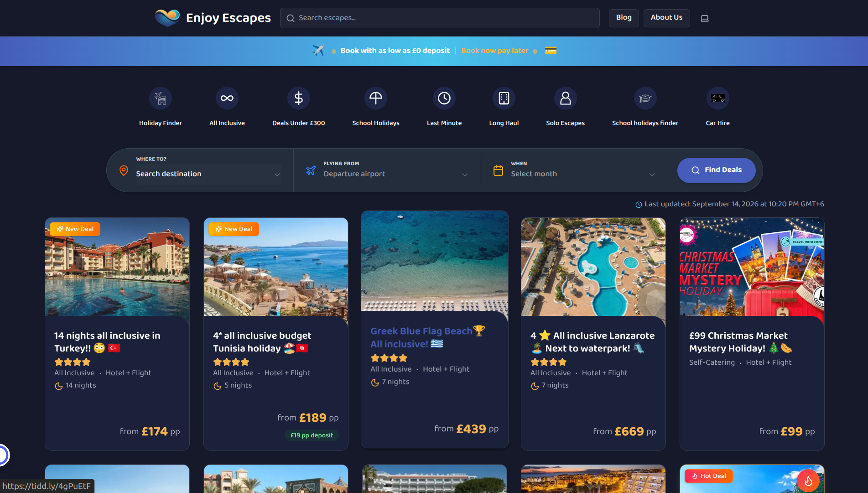868x493 pixels.
Task: Click Book now pay later link
Action: (494, 51)
